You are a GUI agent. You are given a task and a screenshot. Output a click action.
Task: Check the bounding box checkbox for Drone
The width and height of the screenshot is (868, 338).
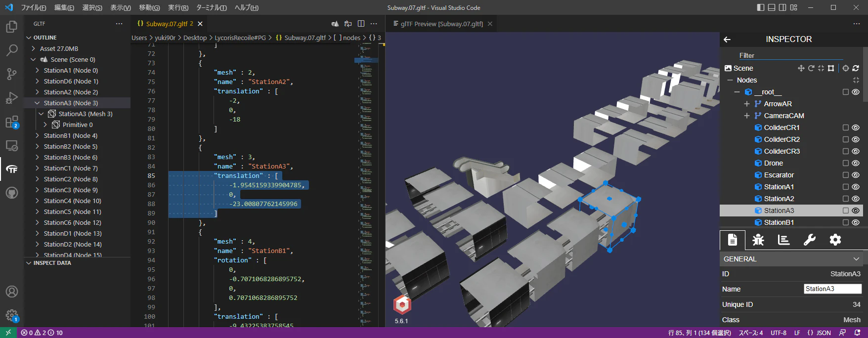846,163
